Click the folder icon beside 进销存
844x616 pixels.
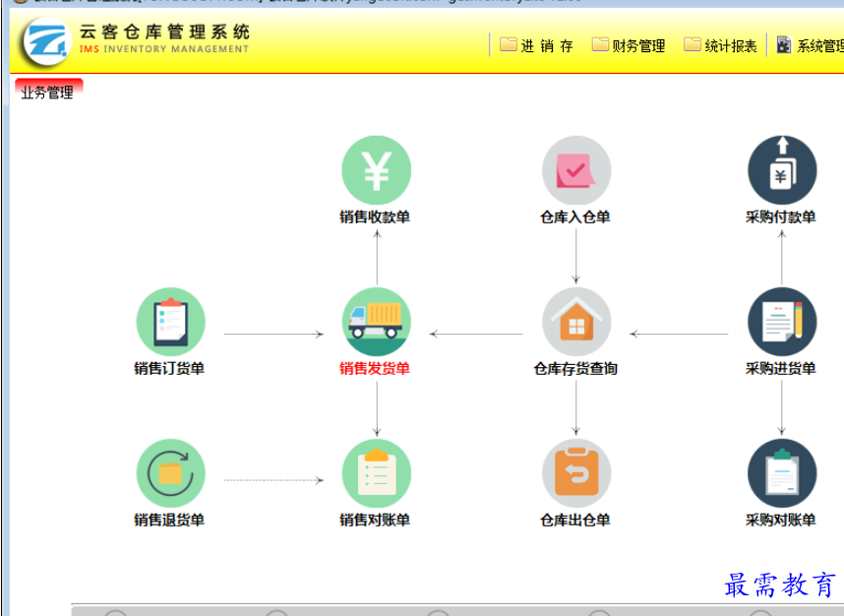click(x=506, y=44)
